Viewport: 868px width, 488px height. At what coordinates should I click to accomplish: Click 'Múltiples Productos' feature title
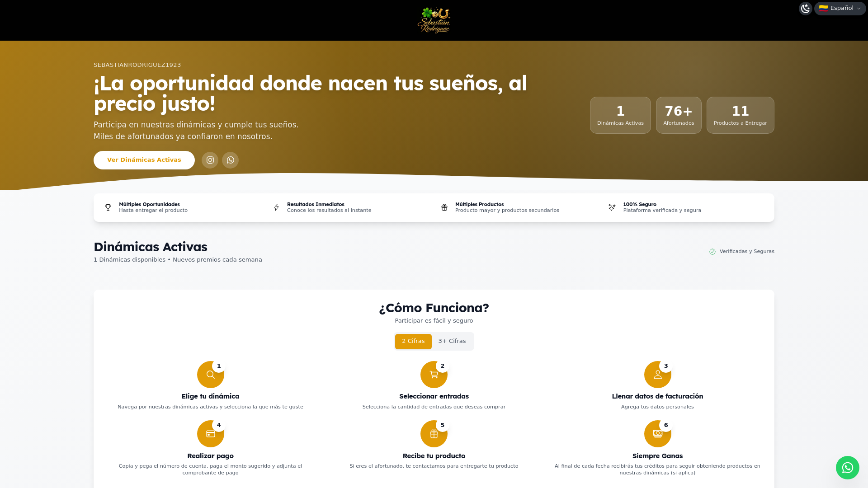coord(480,205)
